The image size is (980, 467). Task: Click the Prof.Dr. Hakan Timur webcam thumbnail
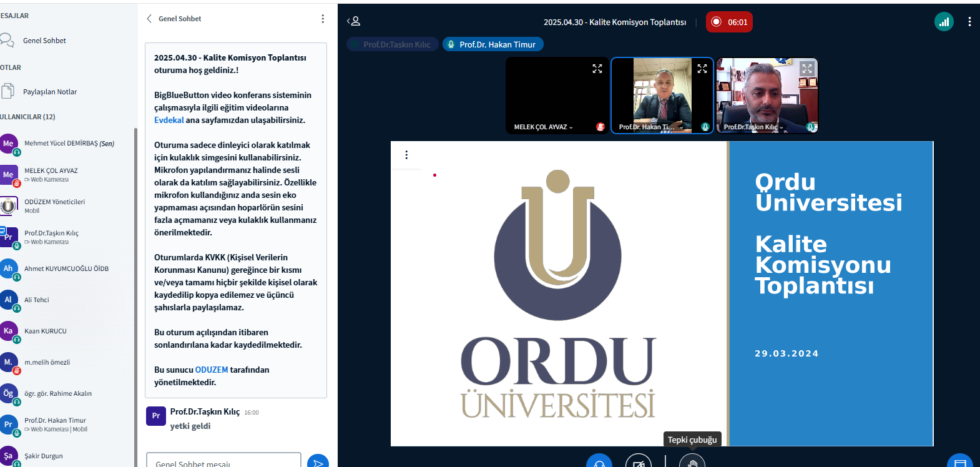[662, 95]
